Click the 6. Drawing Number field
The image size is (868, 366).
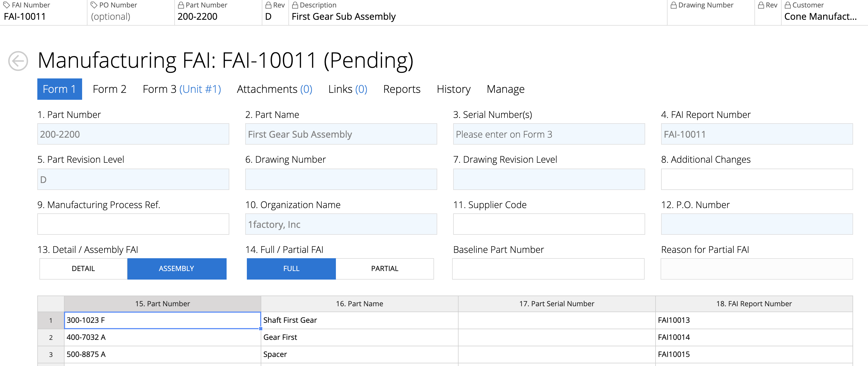click(x=341, y=179)
